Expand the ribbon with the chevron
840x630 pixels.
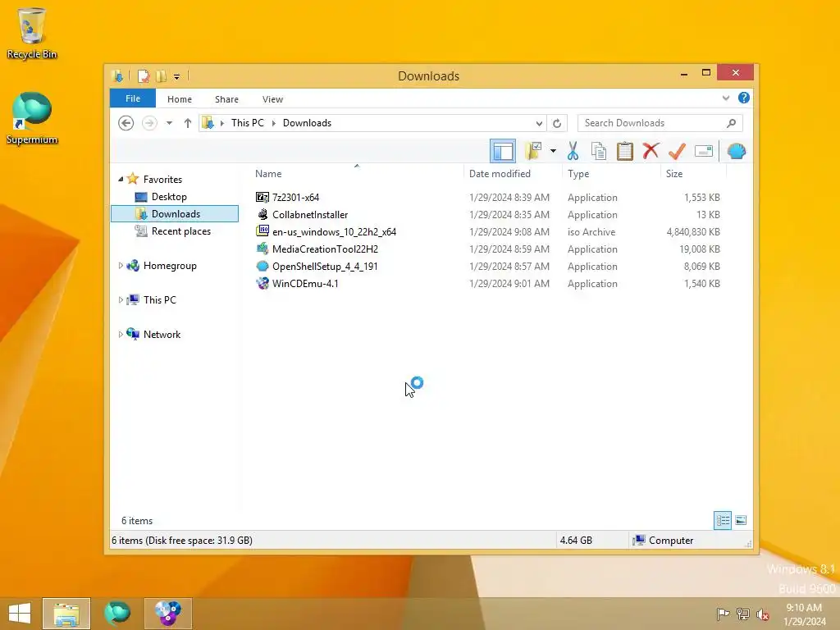coord(726,98)
